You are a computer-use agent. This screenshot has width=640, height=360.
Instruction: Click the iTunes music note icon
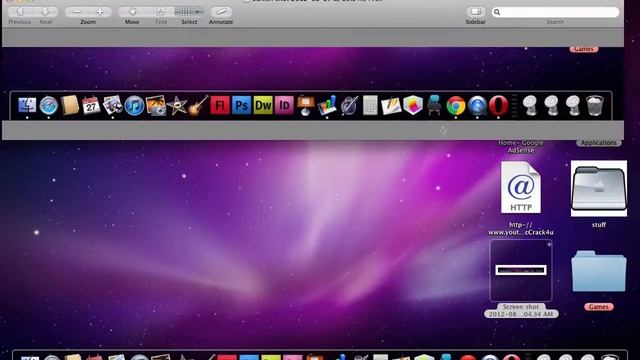point(134,106)
